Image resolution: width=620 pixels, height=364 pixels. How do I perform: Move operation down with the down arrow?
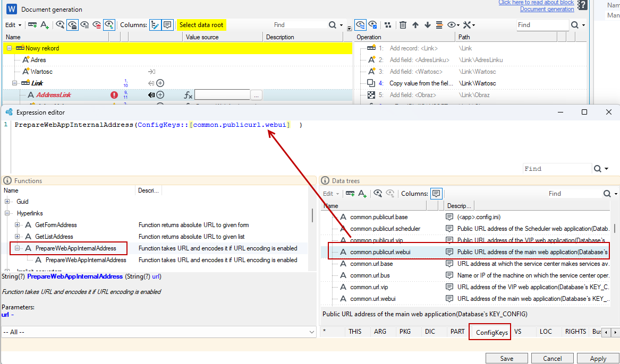[428, 25]
